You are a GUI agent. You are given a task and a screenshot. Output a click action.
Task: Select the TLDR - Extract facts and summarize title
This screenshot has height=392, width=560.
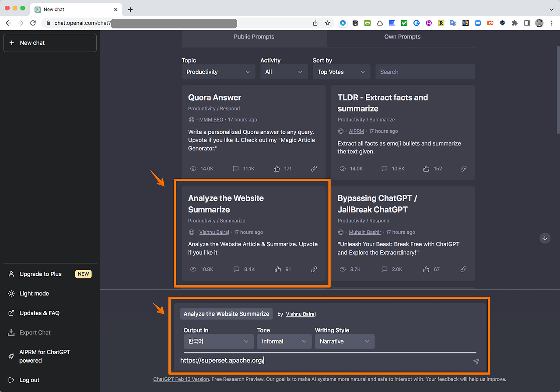click(x=383, y=103)
